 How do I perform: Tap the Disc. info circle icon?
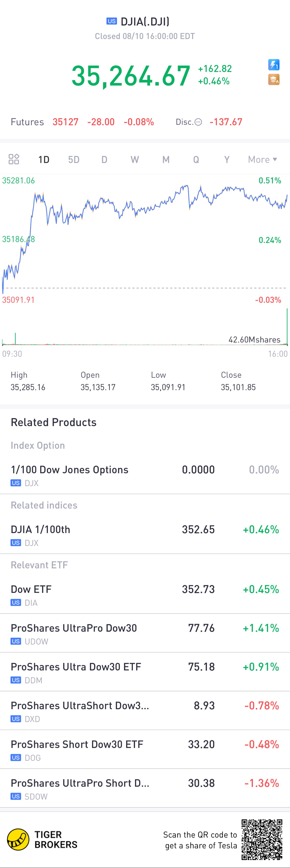(198, 122)
